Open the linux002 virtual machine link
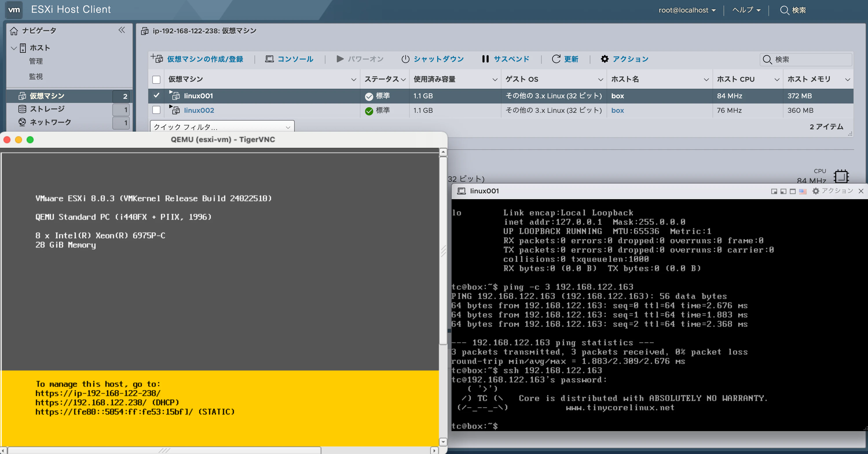The width and height of the screenshot is (868, 454). 199,110
